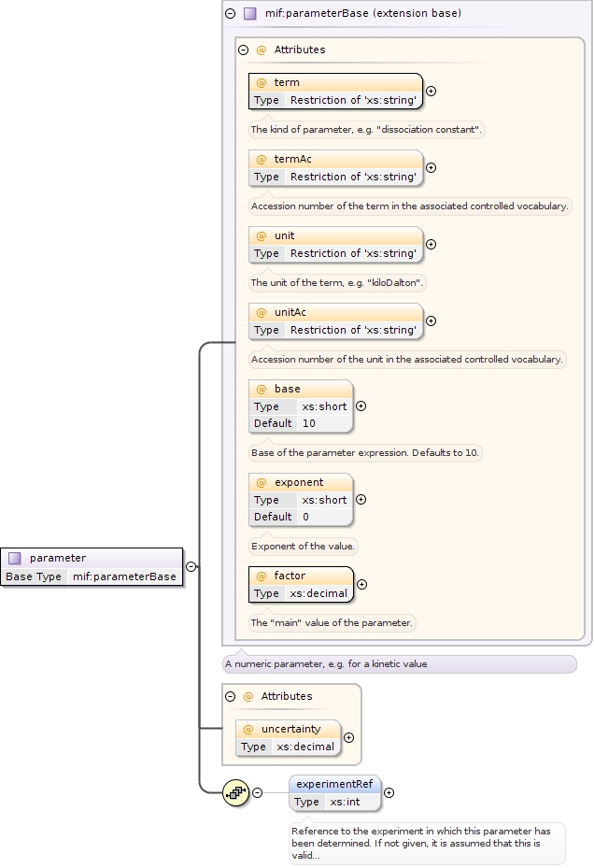Select the experimentRef element box
This screenshot has height=868, width=594.
pyautogui.click(x=334, y=793)
